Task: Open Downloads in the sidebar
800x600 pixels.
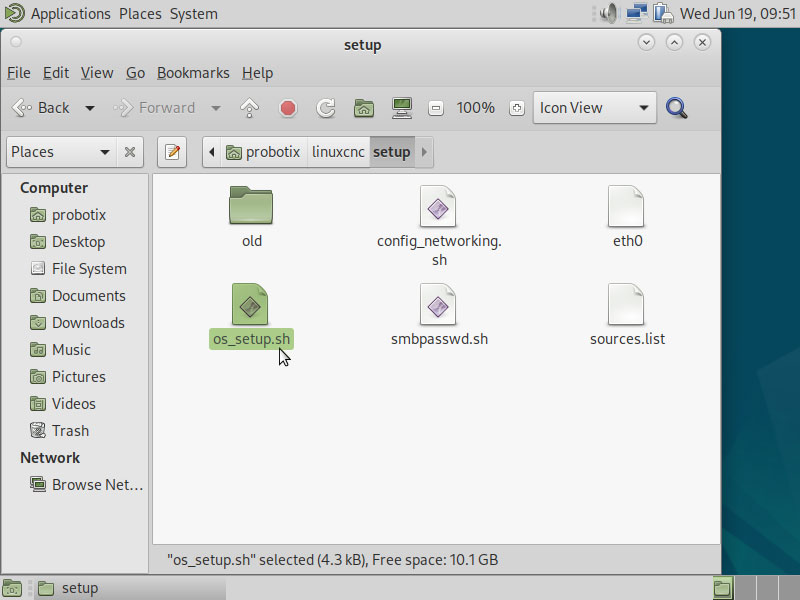Action: tap(88, 323)
